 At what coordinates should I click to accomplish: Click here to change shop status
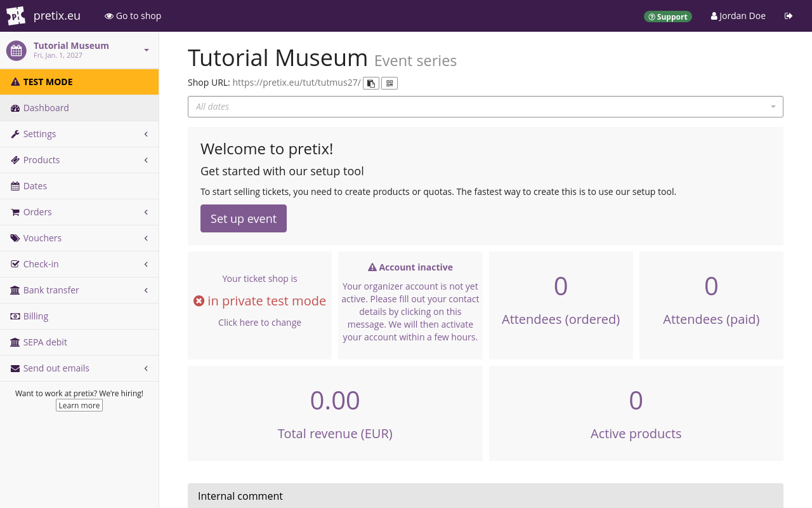(259, 323)
